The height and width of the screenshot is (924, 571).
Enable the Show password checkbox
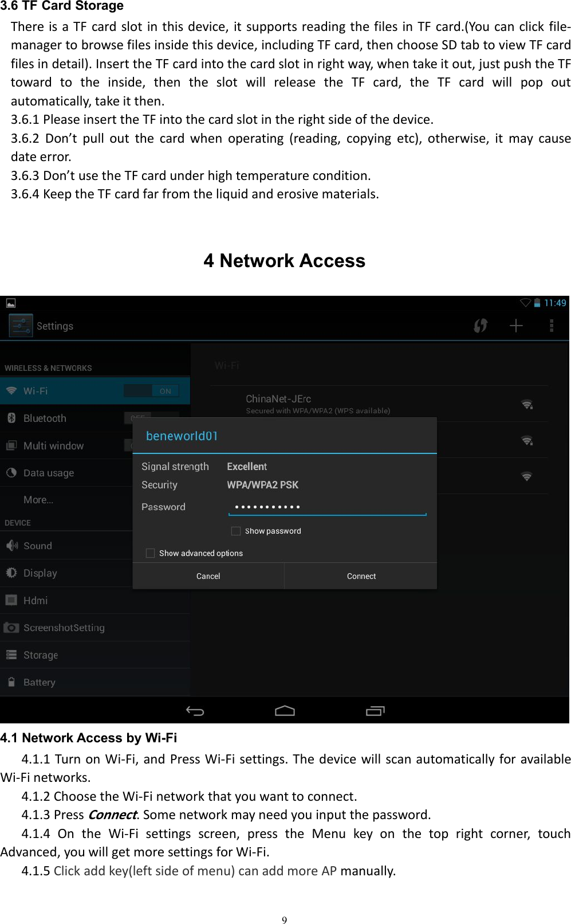(x=235, y=531)
